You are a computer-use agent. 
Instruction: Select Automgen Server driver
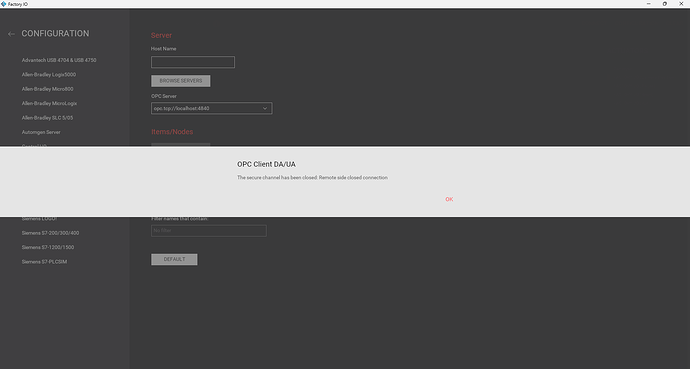(41, 132)
